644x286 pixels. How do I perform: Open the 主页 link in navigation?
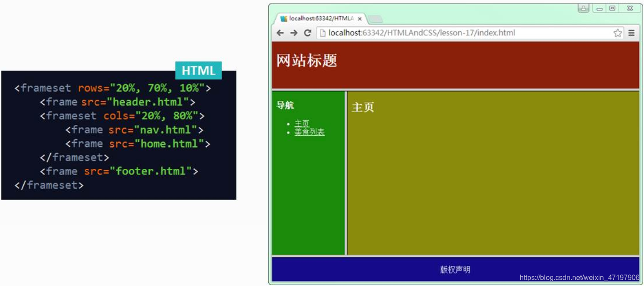click(302, 123)
